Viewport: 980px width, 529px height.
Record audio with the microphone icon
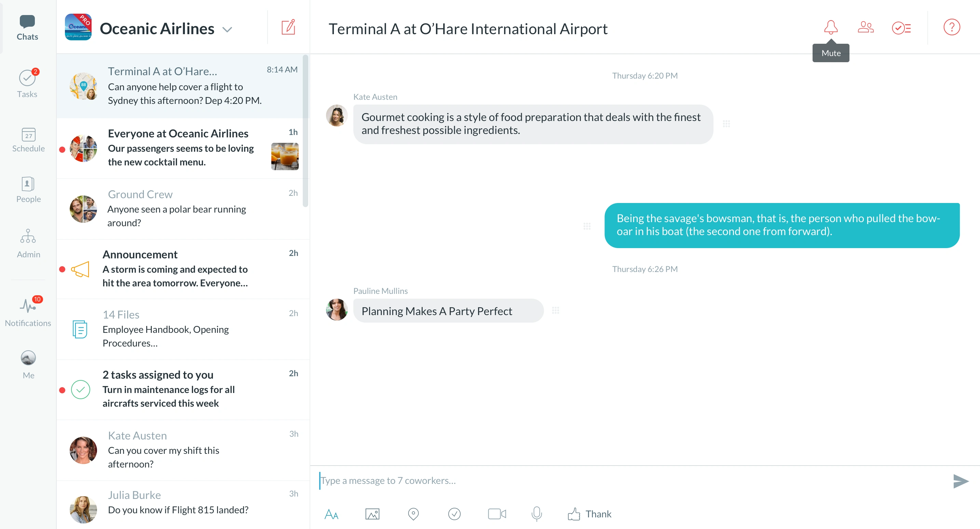(536, 514)
